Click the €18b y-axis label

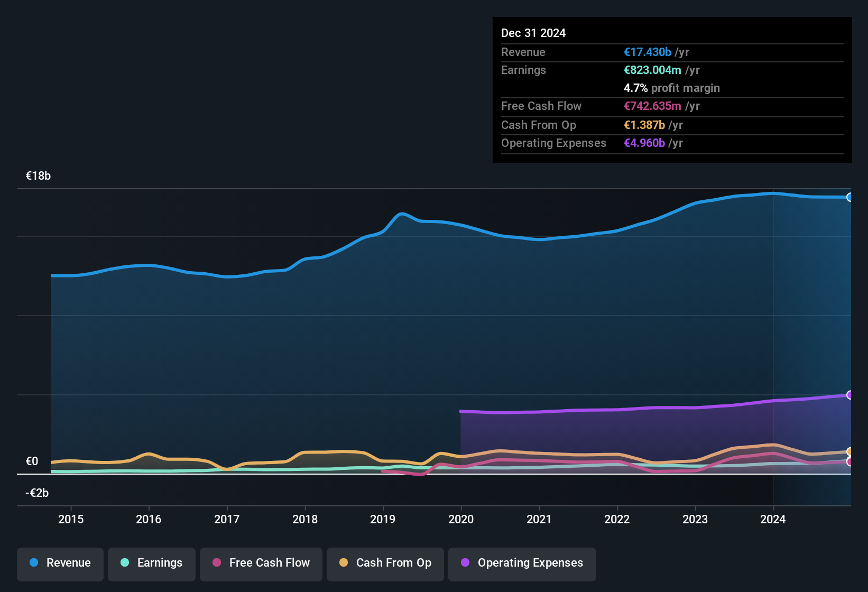[x=38, y=176]
